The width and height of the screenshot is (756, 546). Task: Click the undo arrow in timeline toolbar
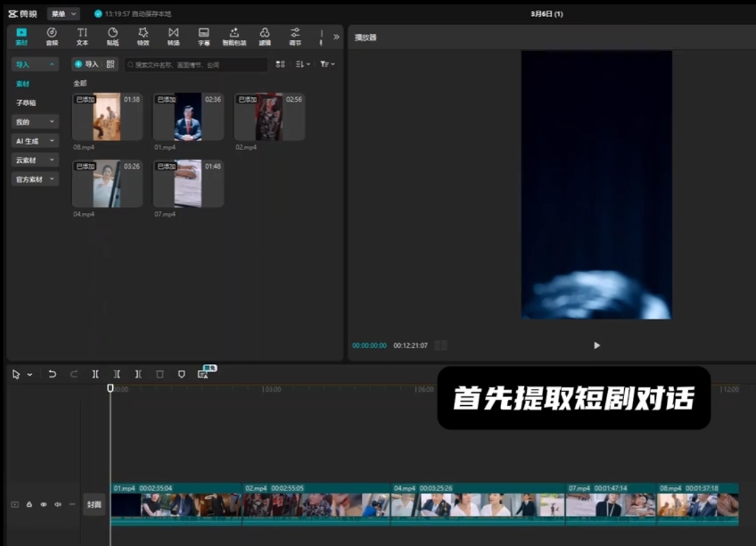click(x=52, y=374)
